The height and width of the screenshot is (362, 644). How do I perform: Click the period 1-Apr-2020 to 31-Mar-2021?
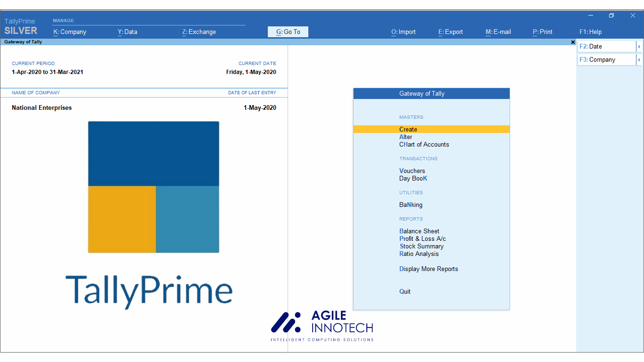pos(48,72)
